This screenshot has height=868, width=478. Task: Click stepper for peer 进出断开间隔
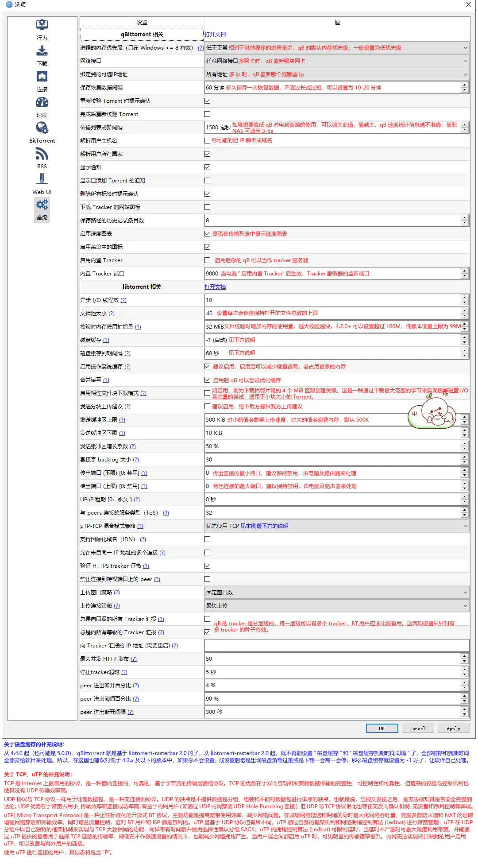(464, 712)
